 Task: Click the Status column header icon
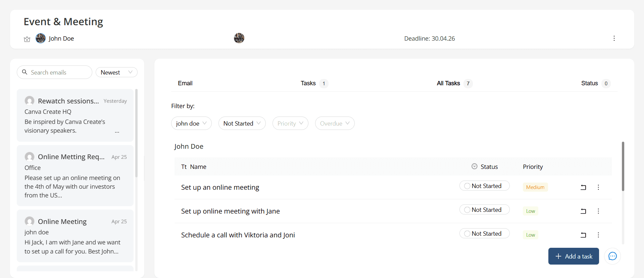point(474,167)
